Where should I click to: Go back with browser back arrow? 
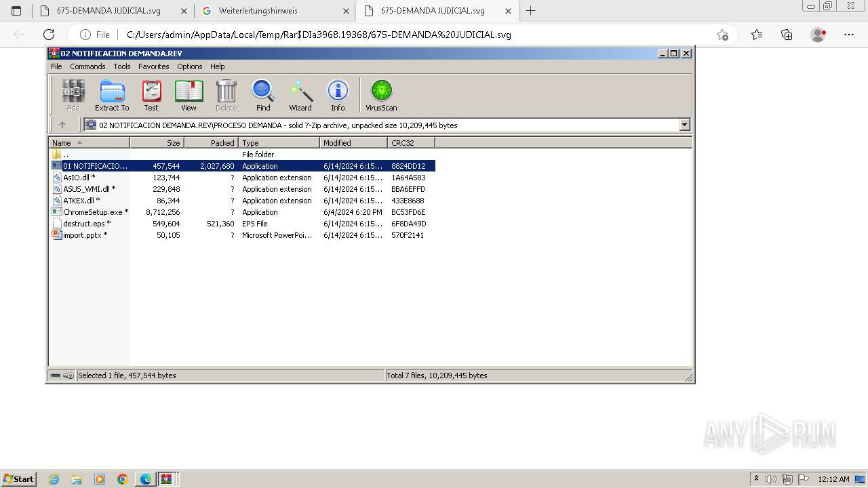[x=19, y=35]
